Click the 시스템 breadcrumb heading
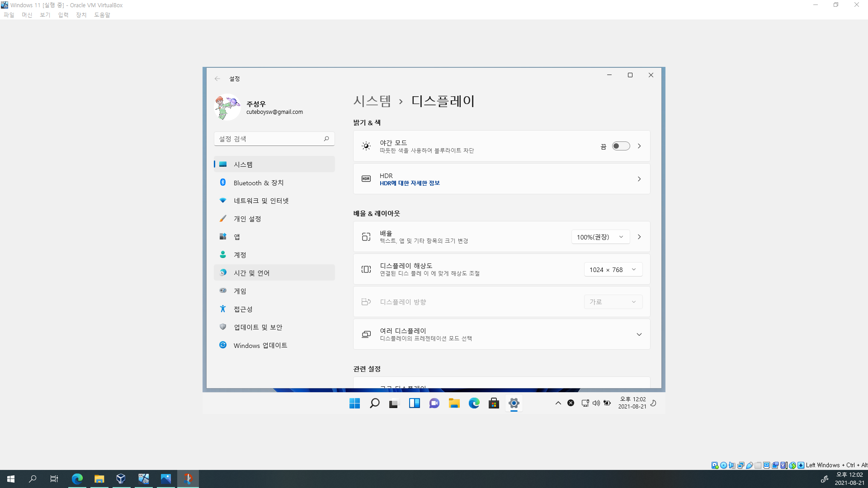The width and height of the screenshot is (868, 488). tap(372, 101)
